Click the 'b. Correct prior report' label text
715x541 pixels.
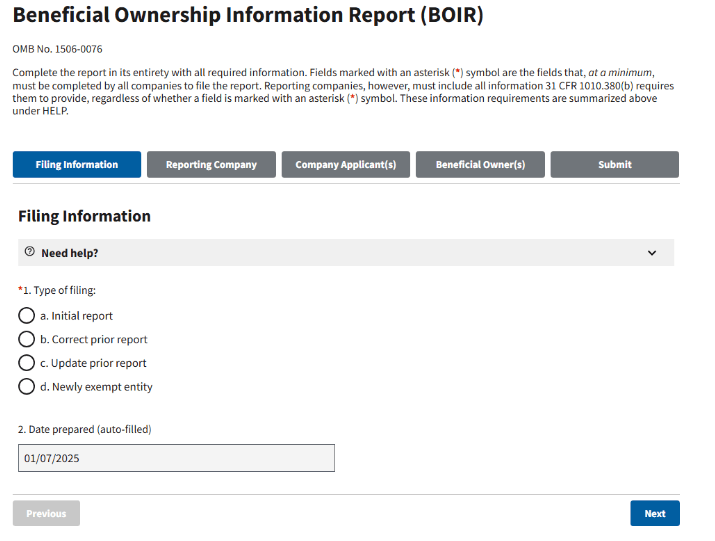tap(93, 340)
